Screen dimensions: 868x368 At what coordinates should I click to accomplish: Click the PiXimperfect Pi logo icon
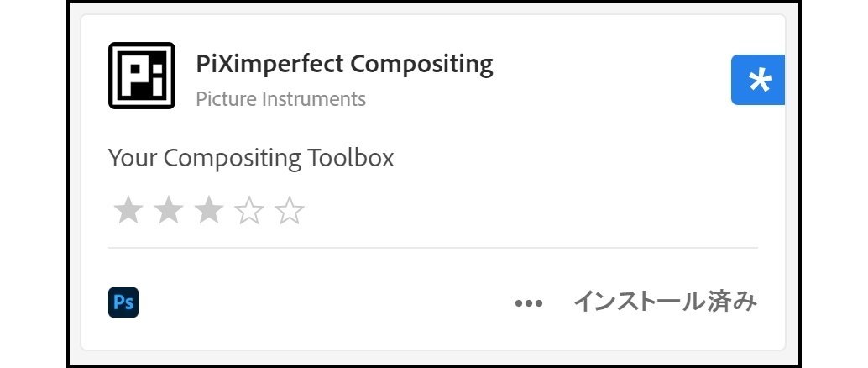coord(141,76)
